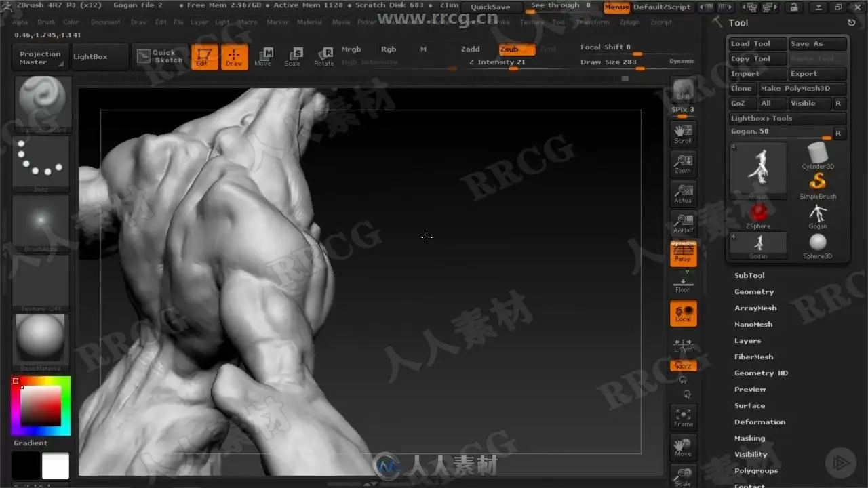
Task: Toggle the Floor grid
Action: 683,283
